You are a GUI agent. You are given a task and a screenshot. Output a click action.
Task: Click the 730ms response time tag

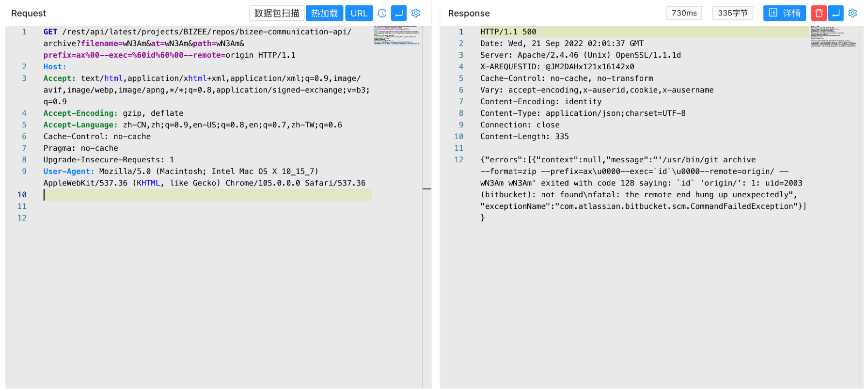[684, 13]
